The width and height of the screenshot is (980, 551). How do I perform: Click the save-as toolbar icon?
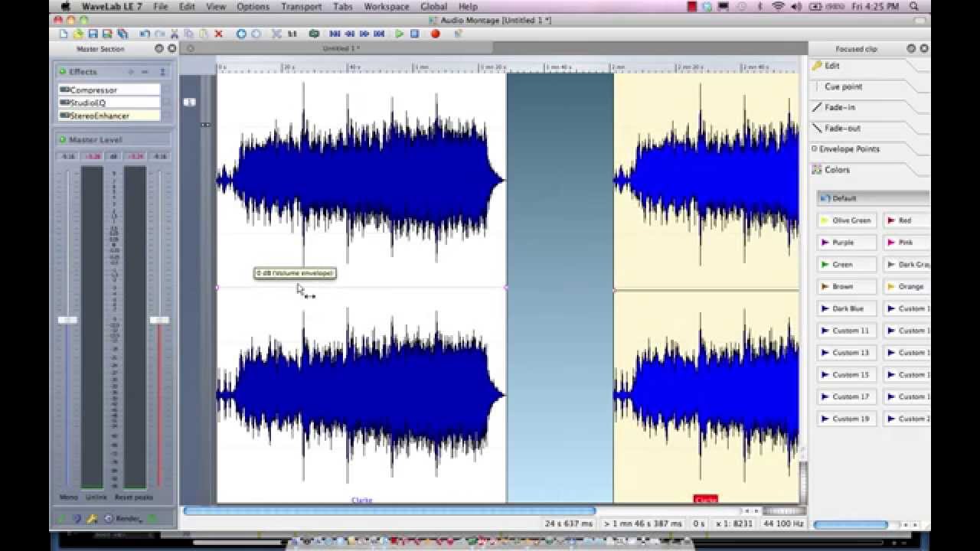(x=107, y=34)
